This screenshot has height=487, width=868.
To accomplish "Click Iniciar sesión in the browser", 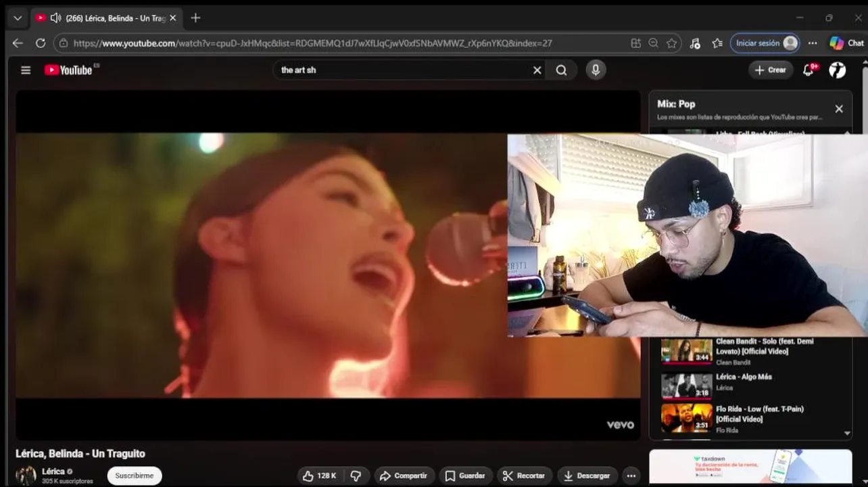I will pyautogui.click(x=765, y=43).
